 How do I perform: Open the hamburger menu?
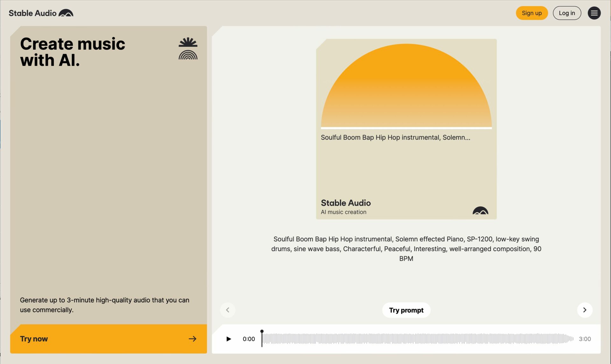594,13
